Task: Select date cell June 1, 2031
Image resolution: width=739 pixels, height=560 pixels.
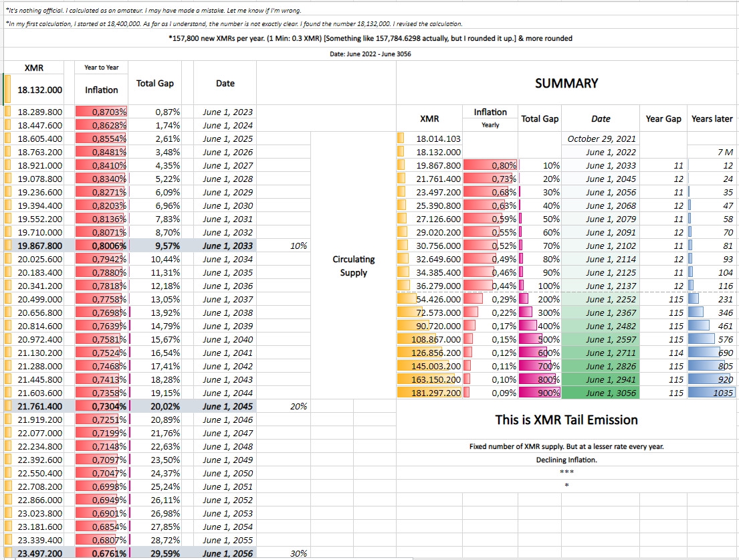Action: point(225,219)
